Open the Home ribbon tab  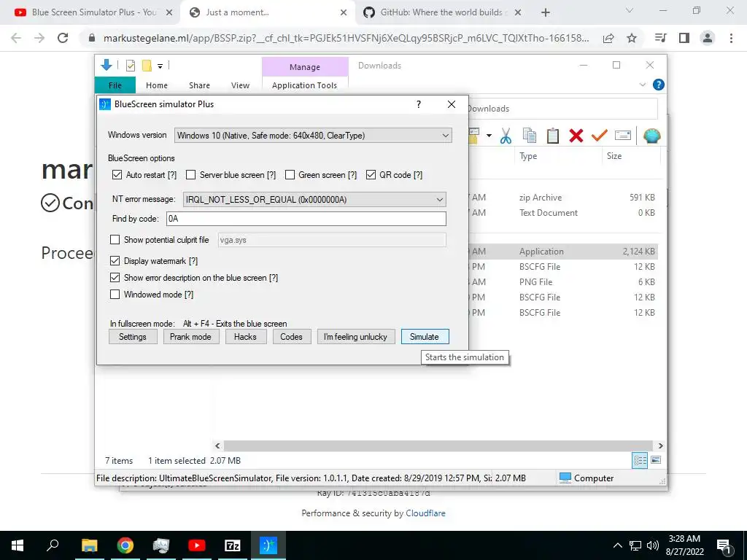click(157, 85)
